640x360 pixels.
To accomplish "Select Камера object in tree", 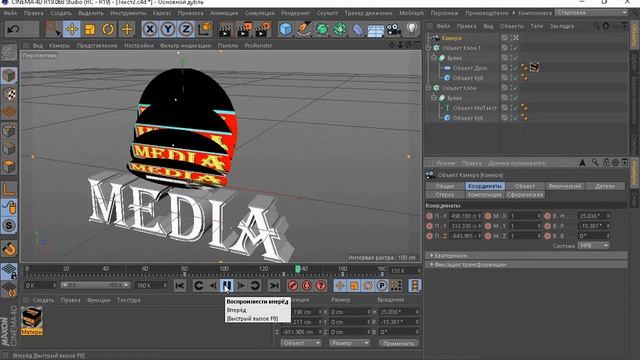I will pyautogui.click(x=451, y=38).
